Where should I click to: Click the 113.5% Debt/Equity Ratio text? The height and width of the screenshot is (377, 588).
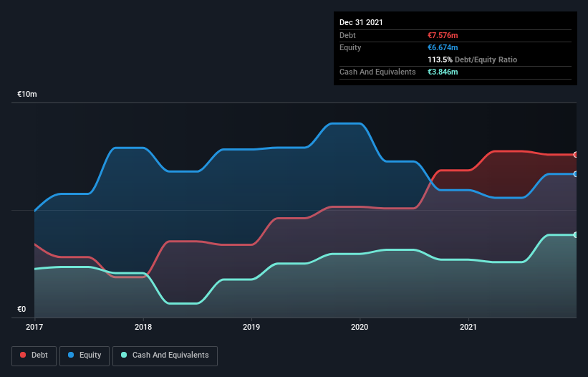coord(473,59)
